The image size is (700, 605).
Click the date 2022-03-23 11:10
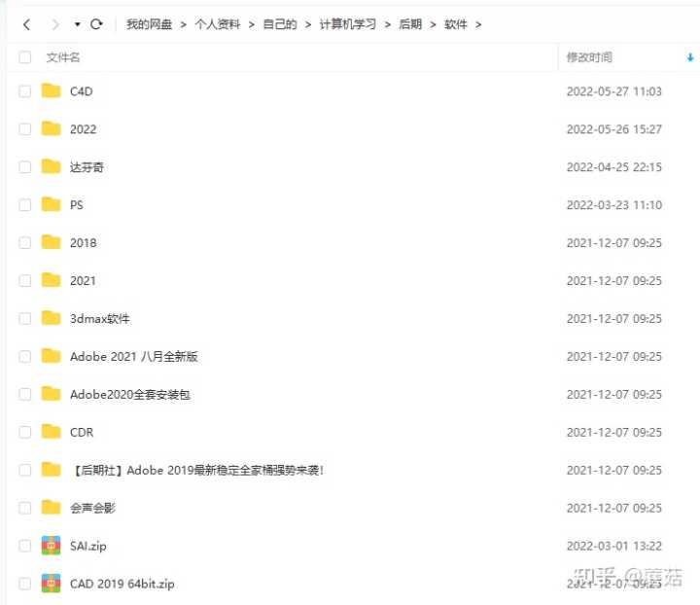click(614, 205)
